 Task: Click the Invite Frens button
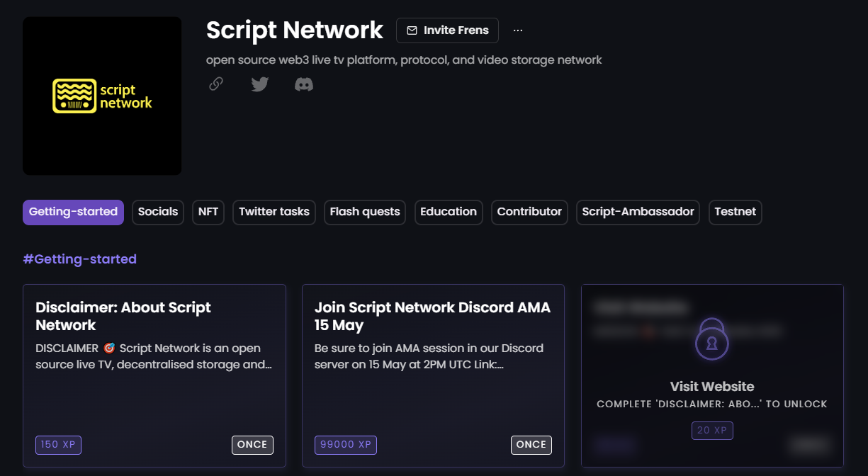pos(447,30)
